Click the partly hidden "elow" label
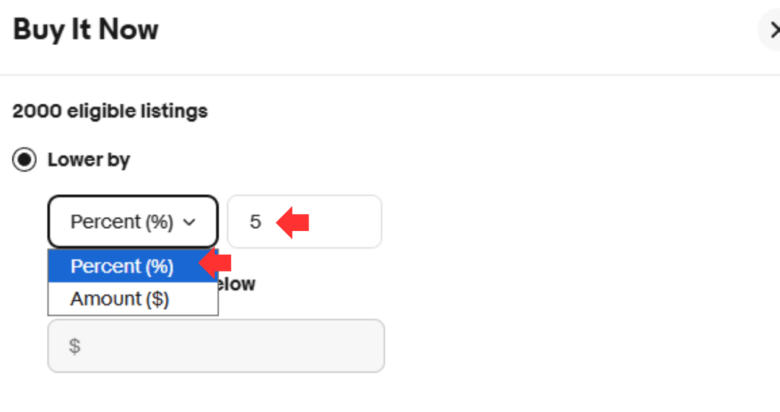Viewport: 780px width, 412px height. point(237,284)
